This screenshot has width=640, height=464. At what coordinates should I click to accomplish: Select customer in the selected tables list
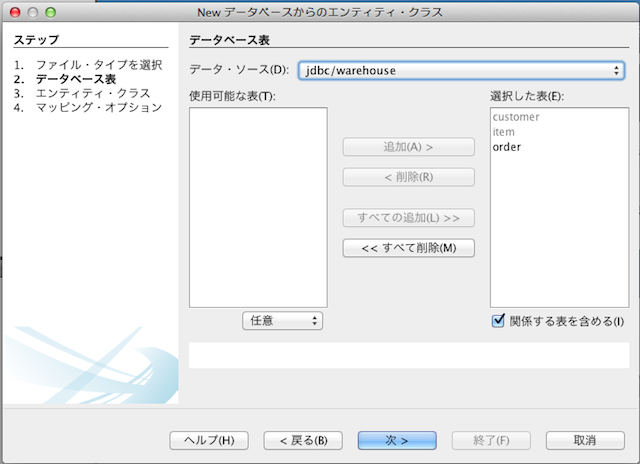(516, 117)
